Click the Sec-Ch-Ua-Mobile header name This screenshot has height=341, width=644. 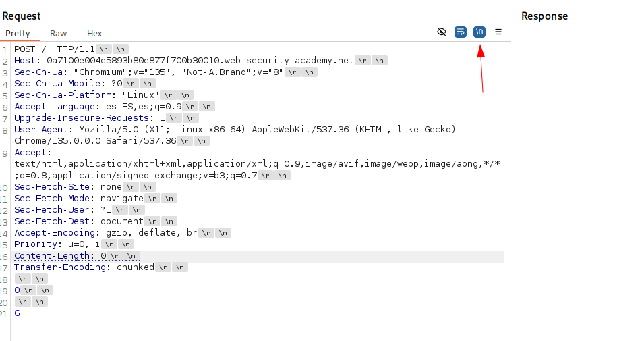(57, 84)
